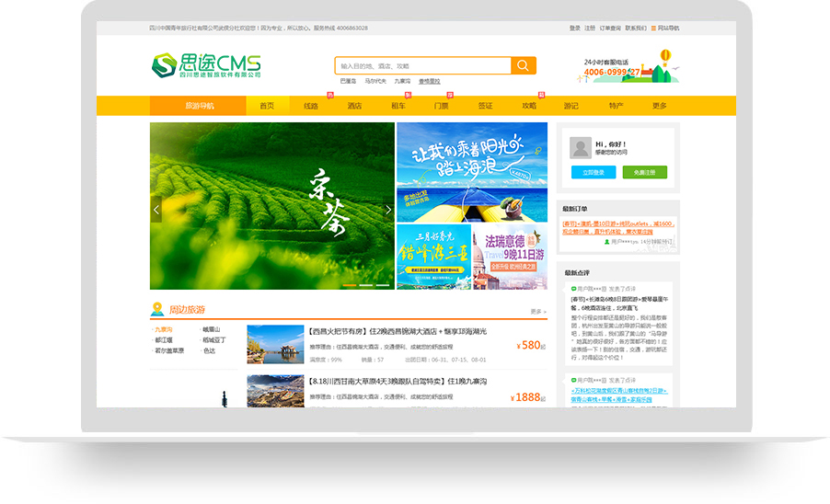Select the 线路 navigation tab
Image resolution: width=830 pixels, height=504 pixels.
click(x=311, y=106)
